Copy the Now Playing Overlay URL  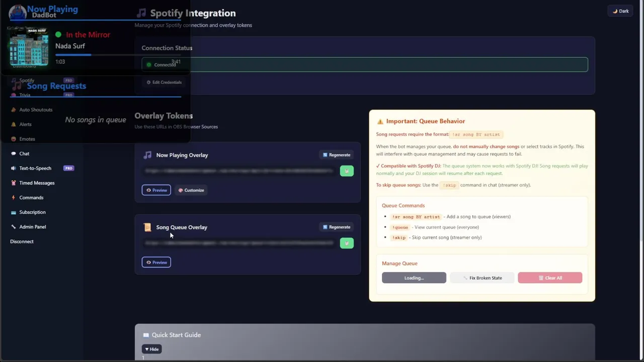347,171
